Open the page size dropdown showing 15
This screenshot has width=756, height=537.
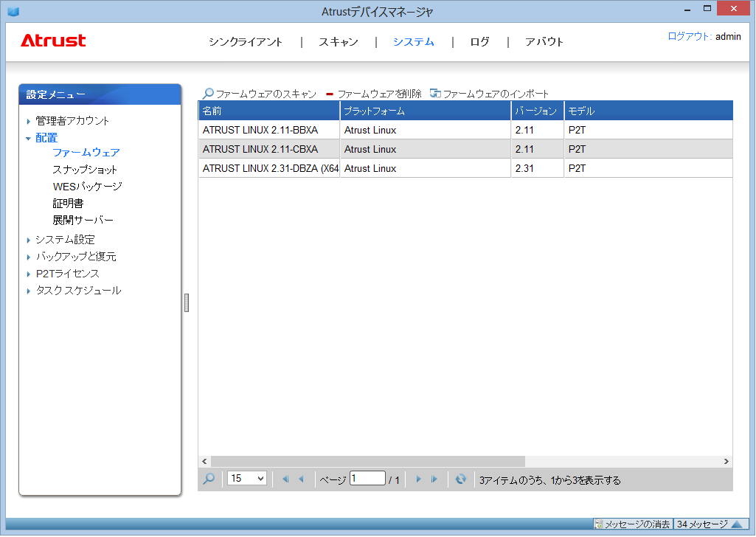coord(246,479)
